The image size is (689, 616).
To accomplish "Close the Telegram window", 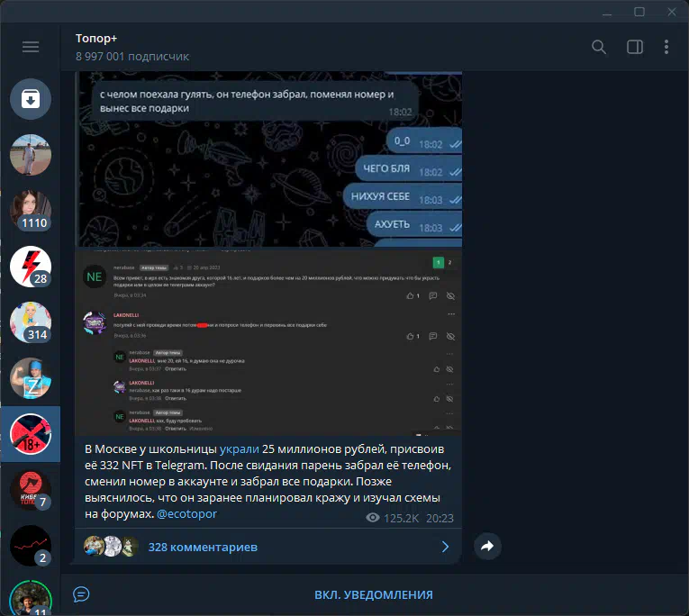I will click(671, 12).
